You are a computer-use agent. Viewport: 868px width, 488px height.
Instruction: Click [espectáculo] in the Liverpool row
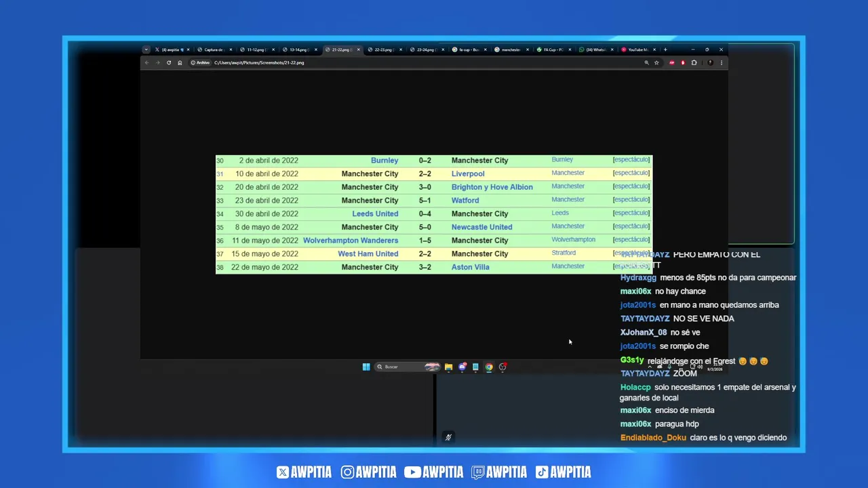631,173
